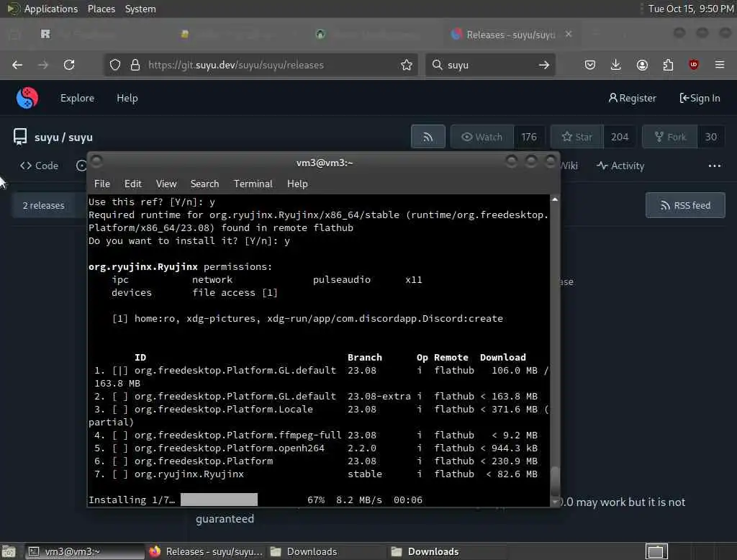Open the Activity tab of the repository
This screenshot has width=737, height=560.
pos(620,166)
